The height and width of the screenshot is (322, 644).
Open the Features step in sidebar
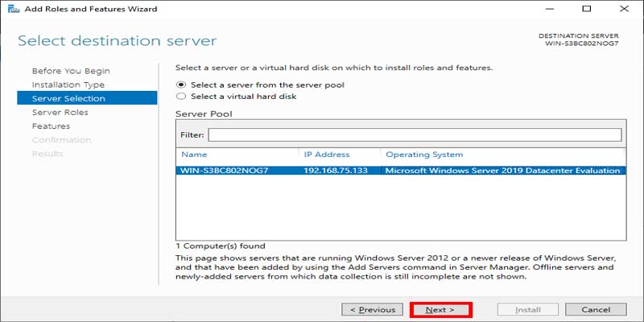pyautogui.click(x=51, y=126)
